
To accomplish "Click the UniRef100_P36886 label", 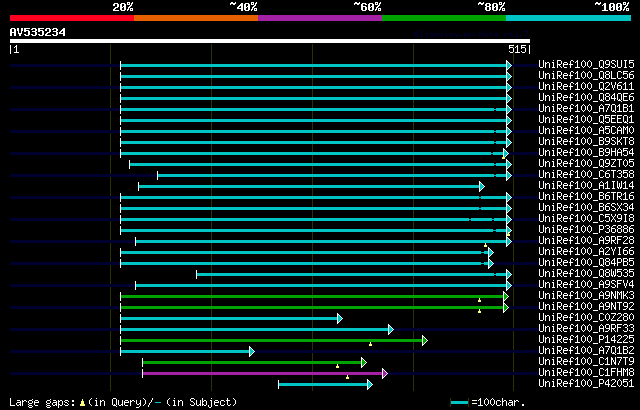I will [x=586, y=230].
